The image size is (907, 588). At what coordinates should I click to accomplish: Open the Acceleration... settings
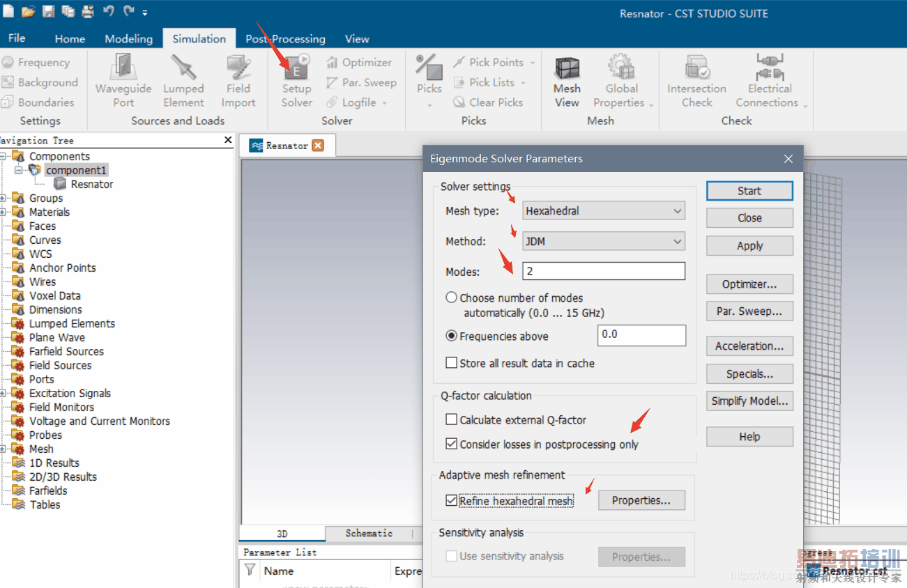[x=749, y=346]
